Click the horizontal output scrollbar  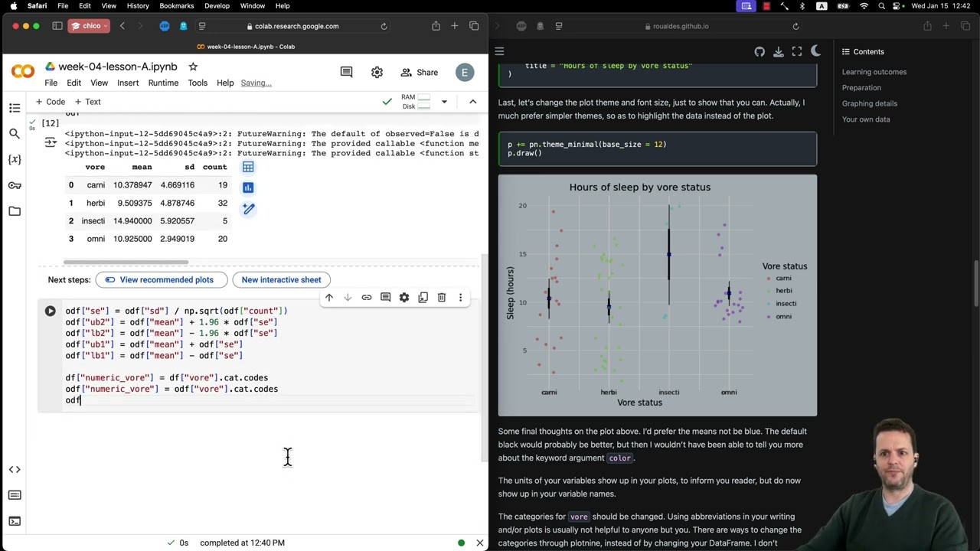click(x=126, y=262)
